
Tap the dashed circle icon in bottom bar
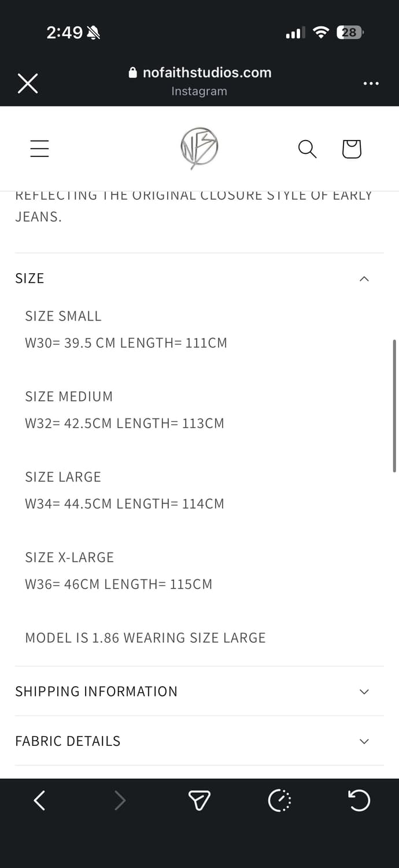click(x=280, y=801)
